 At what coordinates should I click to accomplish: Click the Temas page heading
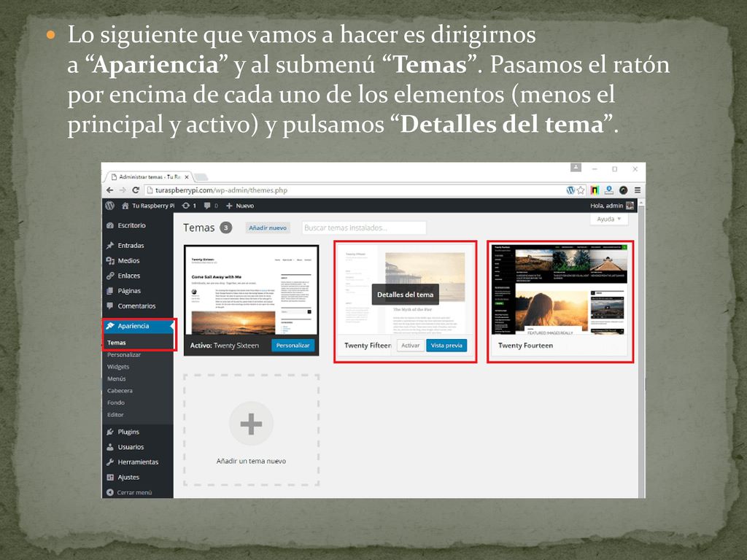[198, 227]
